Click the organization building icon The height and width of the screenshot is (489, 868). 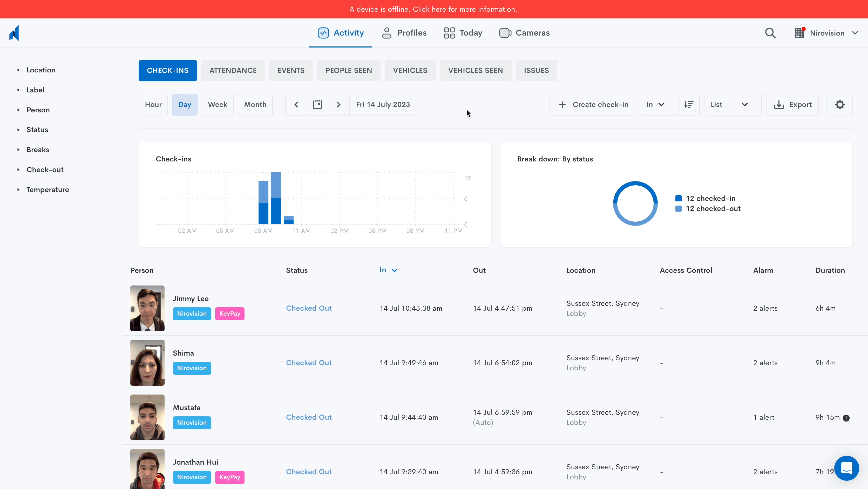(x=799, y=33)
